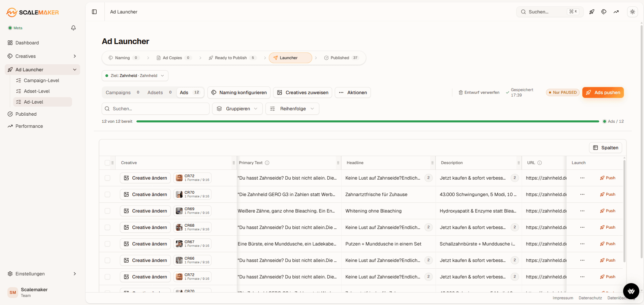Screen dimensions: 644x305
Task: Push the CR69 ad
Action: 608,211
